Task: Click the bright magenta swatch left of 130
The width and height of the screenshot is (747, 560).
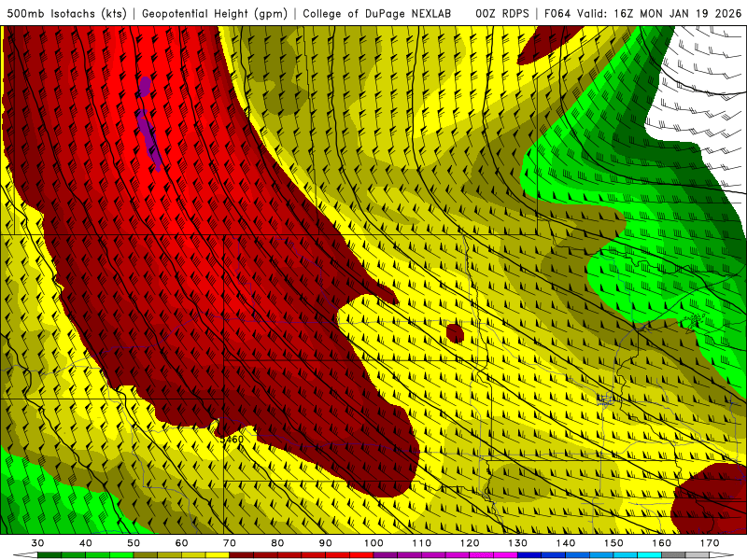Action: (505, 555)
